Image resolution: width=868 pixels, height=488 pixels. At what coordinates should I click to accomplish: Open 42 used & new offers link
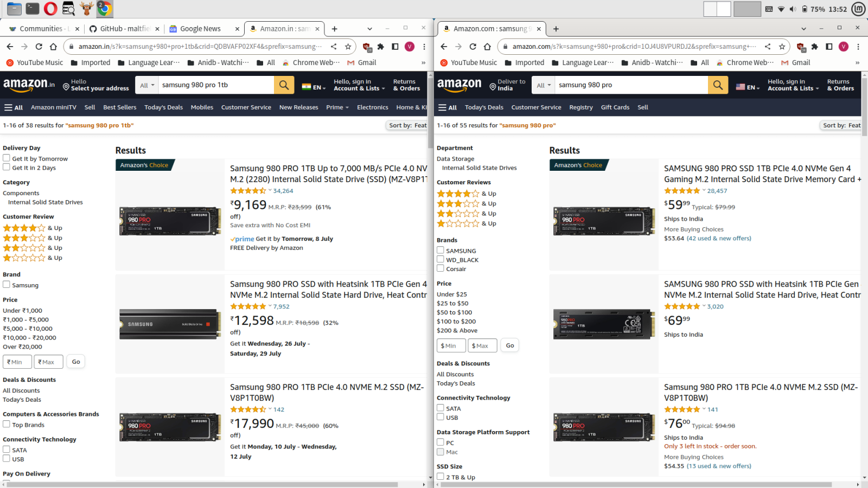719,238
